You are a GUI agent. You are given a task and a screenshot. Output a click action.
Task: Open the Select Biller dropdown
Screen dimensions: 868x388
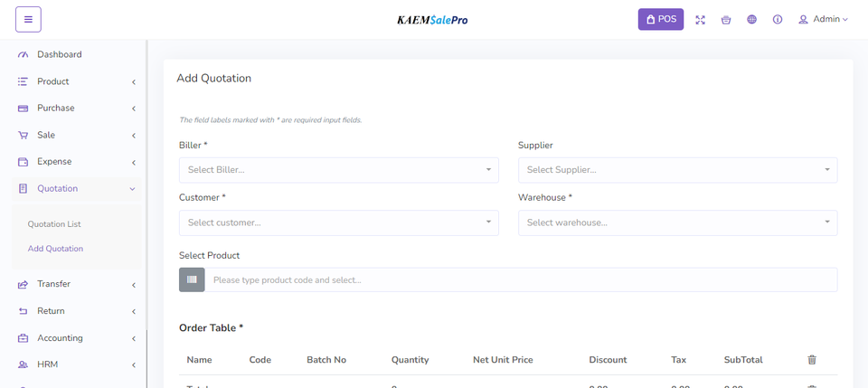click(x=338, y=170)
